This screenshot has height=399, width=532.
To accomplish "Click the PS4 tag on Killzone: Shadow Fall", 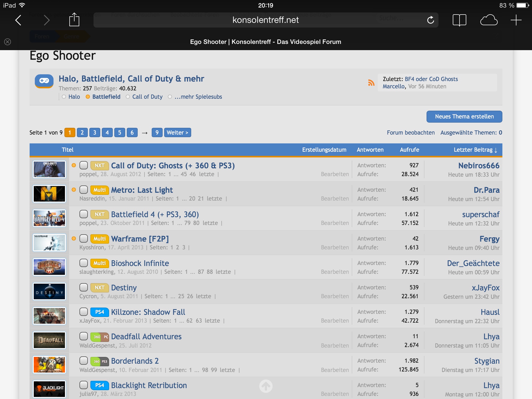I will coord(99,312).
